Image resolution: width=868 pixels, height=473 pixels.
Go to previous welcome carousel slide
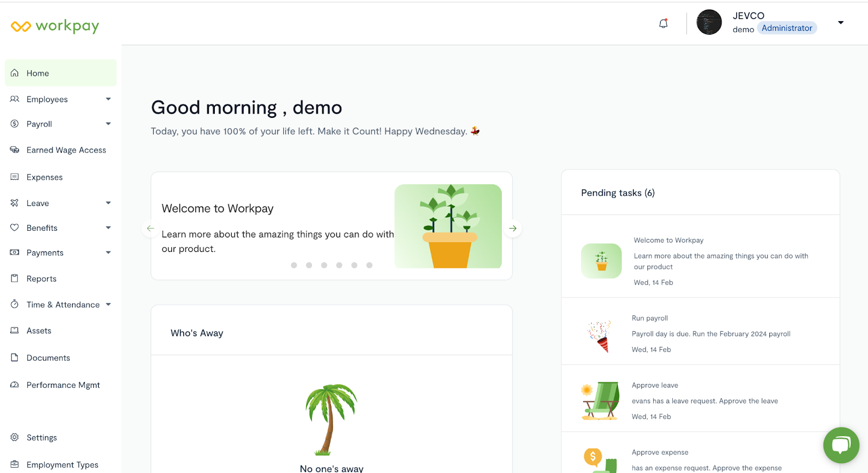[x=151, y=228]
